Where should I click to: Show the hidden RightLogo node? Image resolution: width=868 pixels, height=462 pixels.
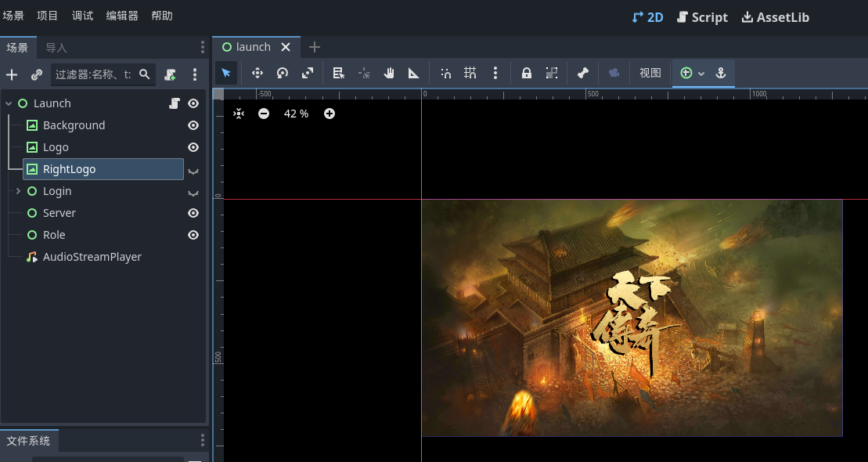pos(193,170)
